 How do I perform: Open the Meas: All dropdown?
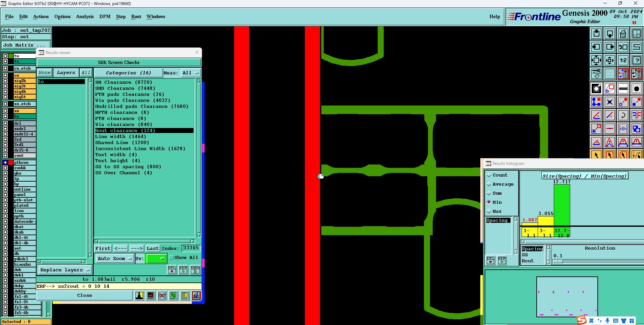191,73
